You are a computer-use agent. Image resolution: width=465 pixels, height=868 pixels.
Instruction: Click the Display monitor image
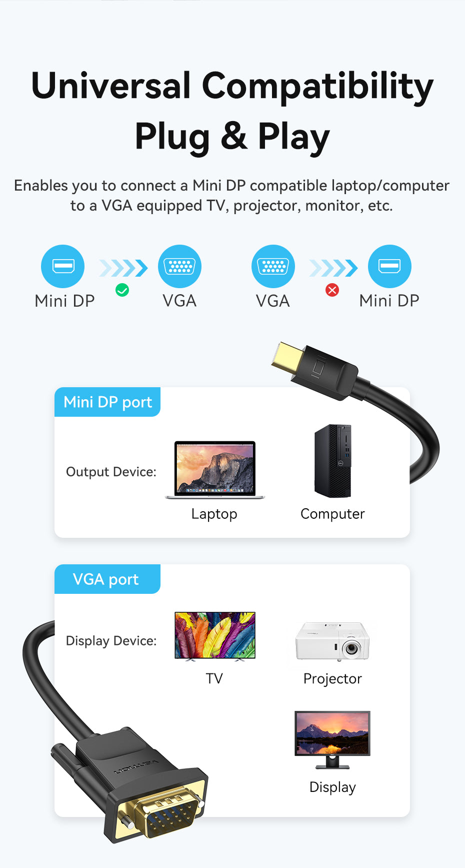pos(332,739)
